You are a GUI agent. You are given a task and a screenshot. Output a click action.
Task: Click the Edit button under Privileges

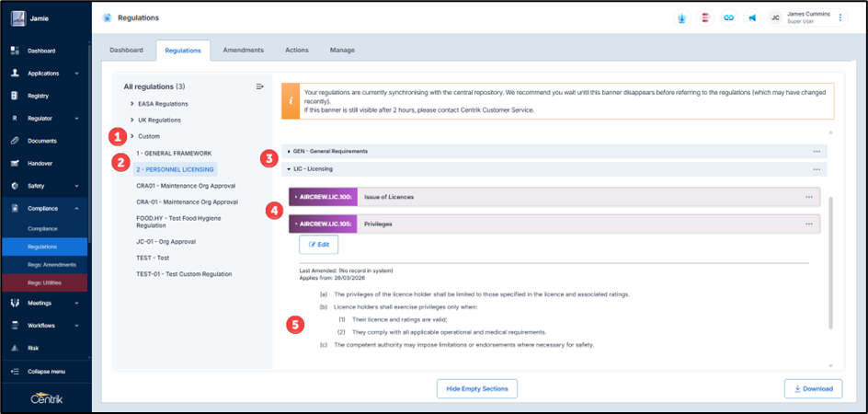[x=318, y=245]
